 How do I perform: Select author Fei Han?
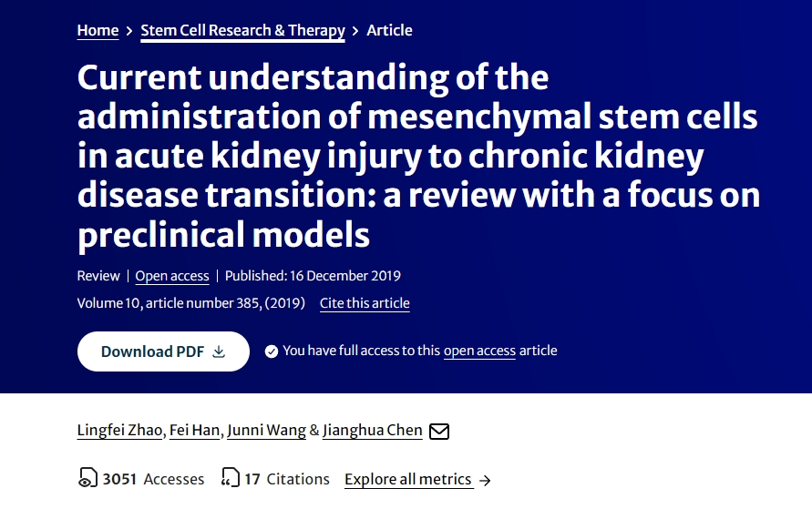coord(194,430)
